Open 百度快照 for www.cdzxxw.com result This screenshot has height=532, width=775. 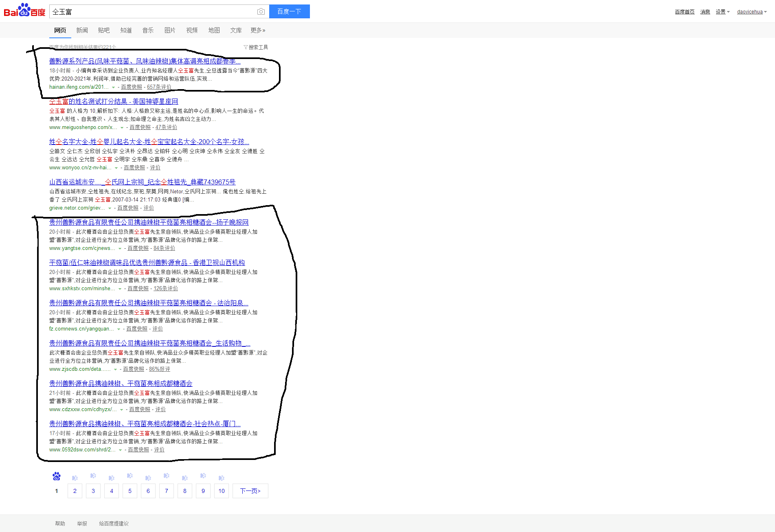pos(140,409)
